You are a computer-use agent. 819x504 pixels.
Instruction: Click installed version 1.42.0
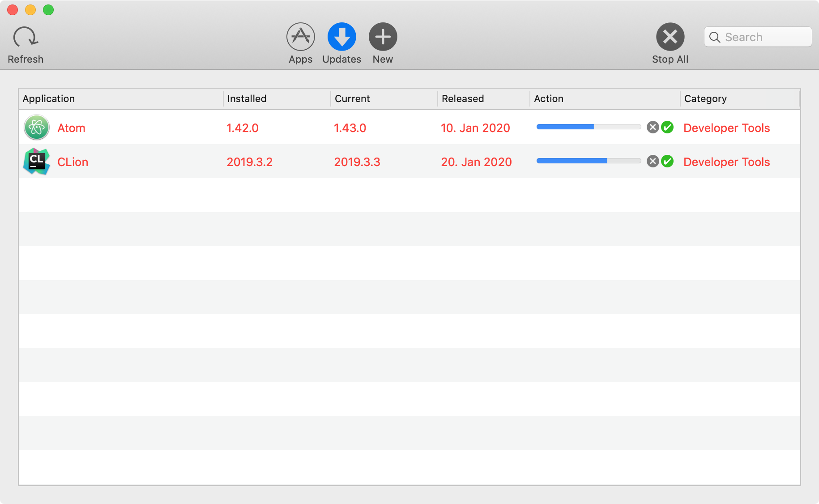tap(243, 128)
